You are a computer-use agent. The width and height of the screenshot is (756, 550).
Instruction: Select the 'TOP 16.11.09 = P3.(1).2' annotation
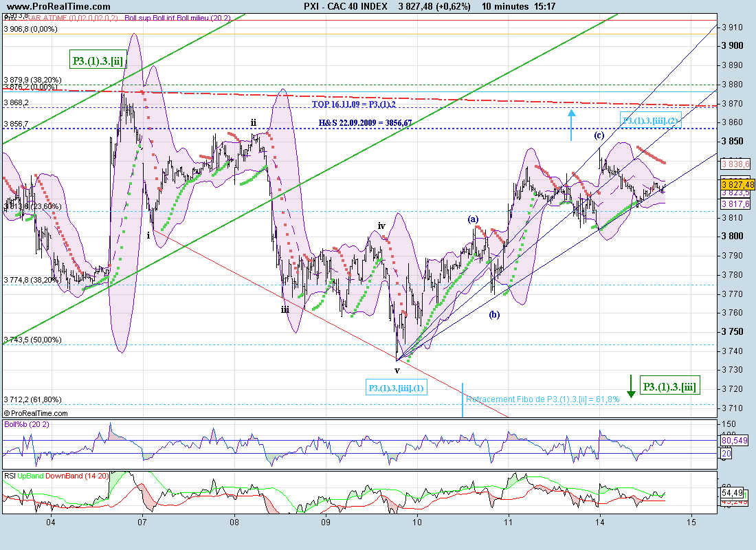pos(354,104)
